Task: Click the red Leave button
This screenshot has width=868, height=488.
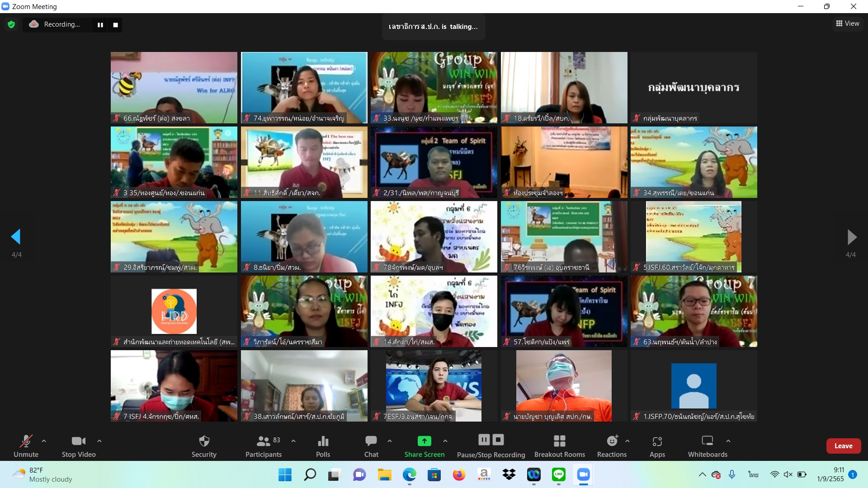Action: 843,446
